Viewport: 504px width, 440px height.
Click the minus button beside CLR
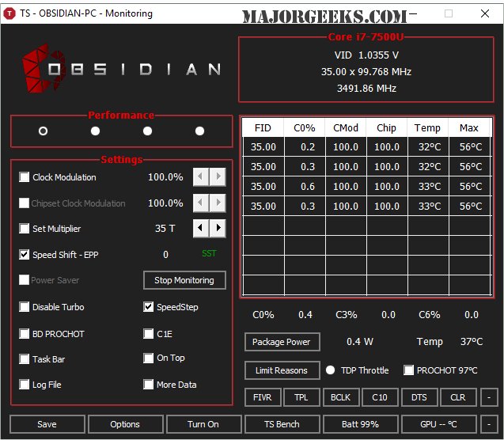coord(489,397)
